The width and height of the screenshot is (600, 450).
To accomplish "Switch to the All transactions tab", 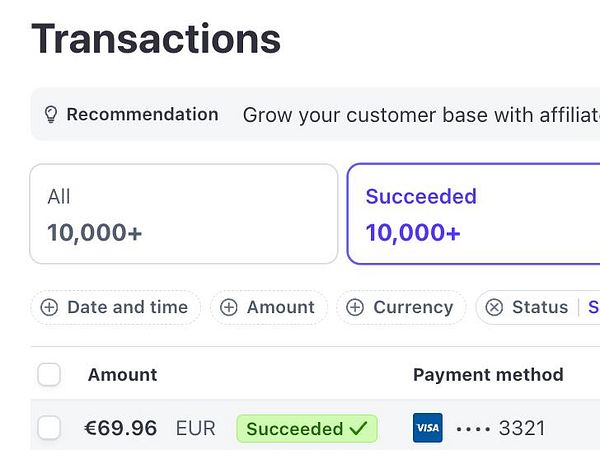I will click(184, 214).
